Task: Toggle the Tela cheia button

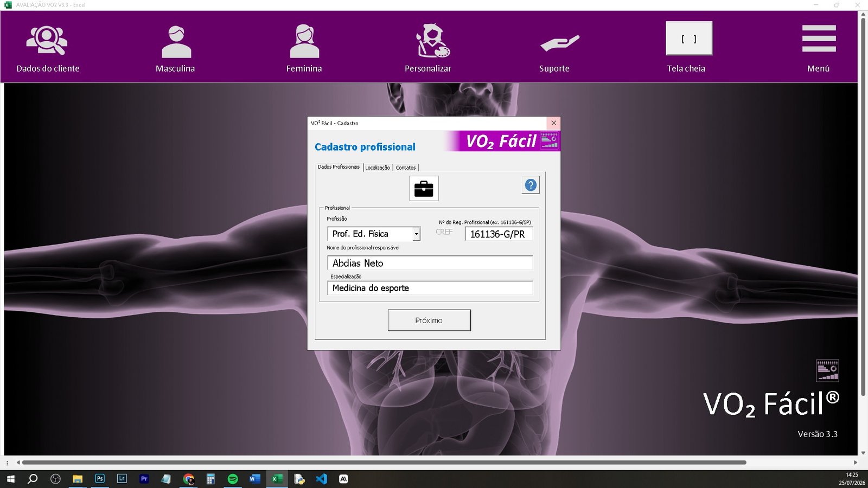Action: pyautogui.click(x=689, y=38)
